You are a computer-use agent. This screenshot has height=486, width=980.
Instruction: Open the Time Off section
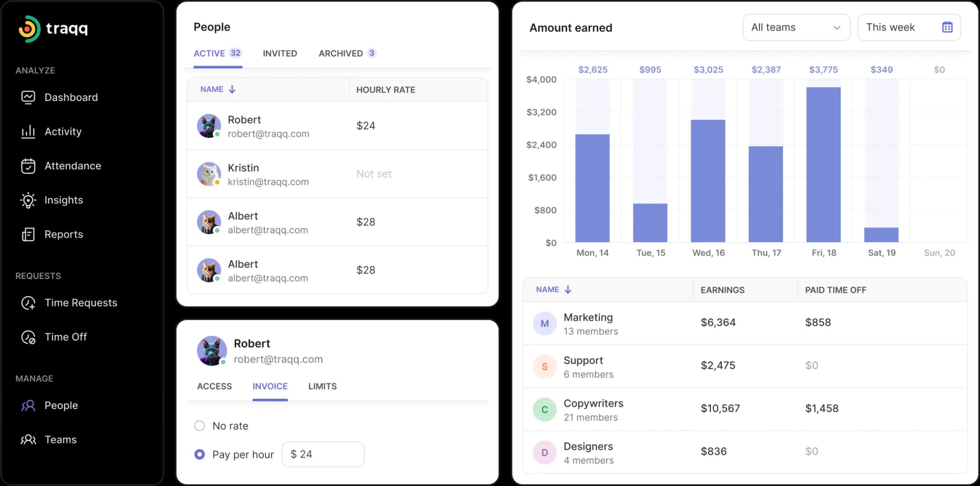[x=65, y=337]
